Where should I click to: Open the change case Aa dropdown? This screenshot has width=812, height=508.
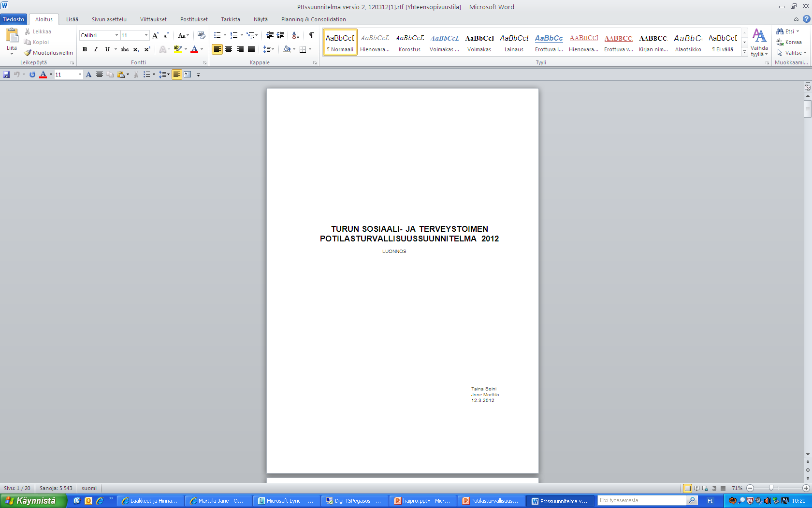pyautogui.click(x=183, y=35)
